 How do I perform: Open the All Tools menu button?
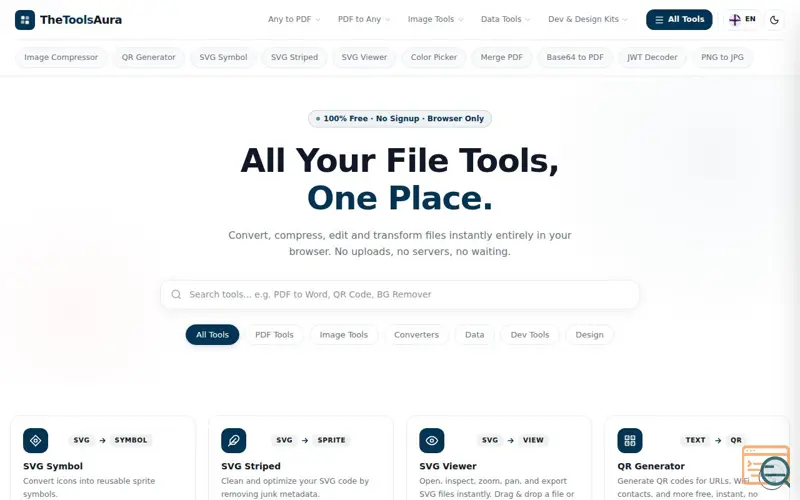(x=679, y=19)
